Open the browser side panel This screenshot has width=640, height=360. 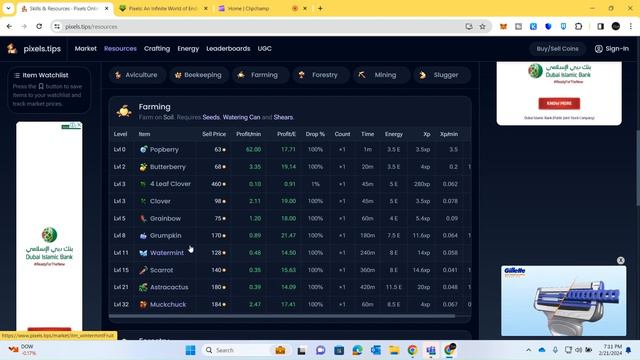600,27
